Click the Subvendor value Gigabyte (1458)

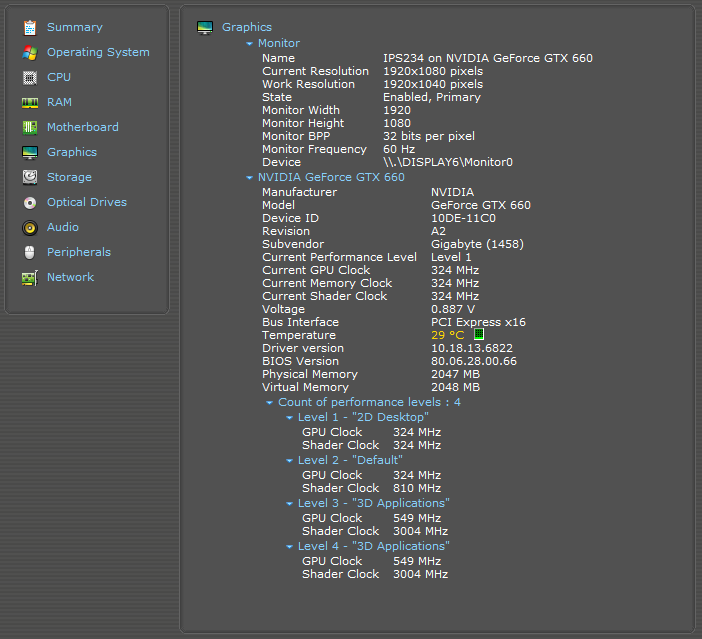click(477, 244)
